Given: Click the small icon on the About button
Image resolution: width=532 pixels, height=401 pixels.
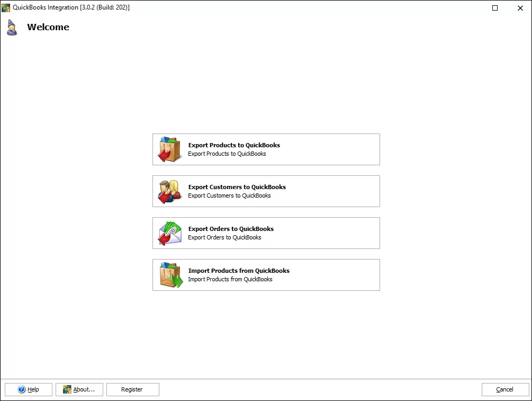Looking at the screenshot, I should 67,389.
